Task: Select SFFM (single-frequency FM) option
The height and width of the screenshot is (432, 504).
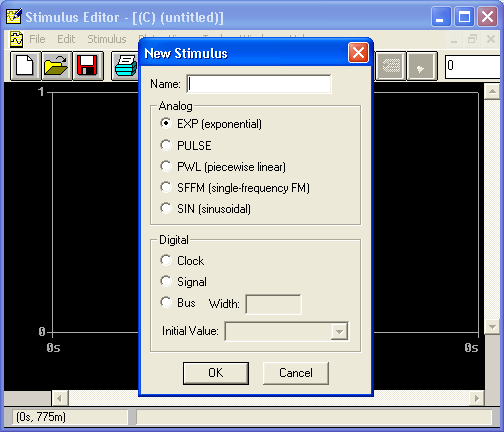Action: (166, 187)
